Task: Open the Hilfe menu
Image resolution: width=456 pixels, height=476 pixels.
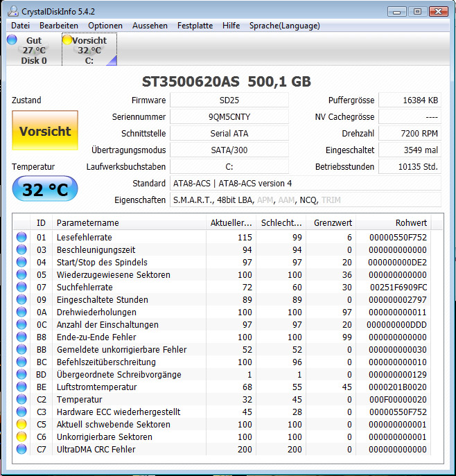Action: (x=231, y=26)
